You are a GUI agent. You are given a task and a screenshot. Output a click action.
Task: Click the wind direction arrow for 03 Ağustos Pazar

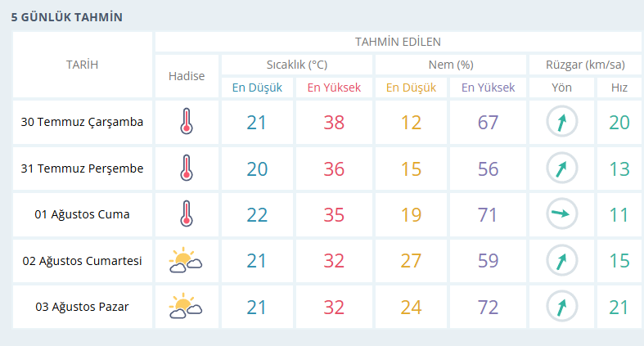pos(562,306)
